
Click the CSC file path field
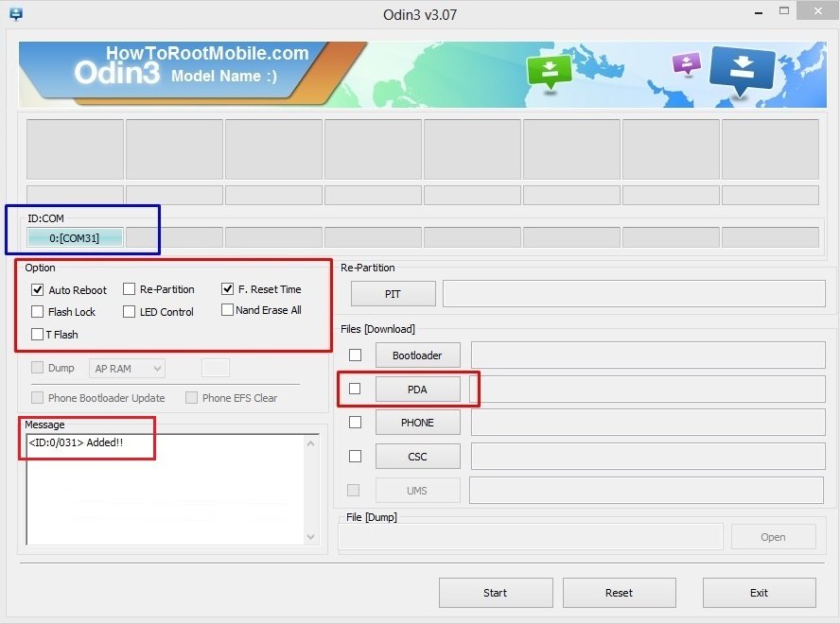click(648, 457)
